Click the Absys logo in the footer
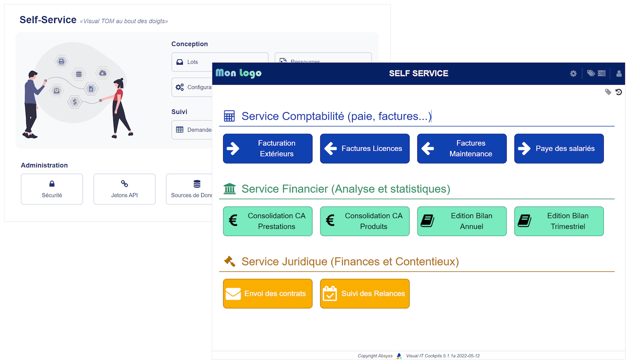The height and width of the screenshot is (364, 630). pyautogui.click(x=399, y=356)
